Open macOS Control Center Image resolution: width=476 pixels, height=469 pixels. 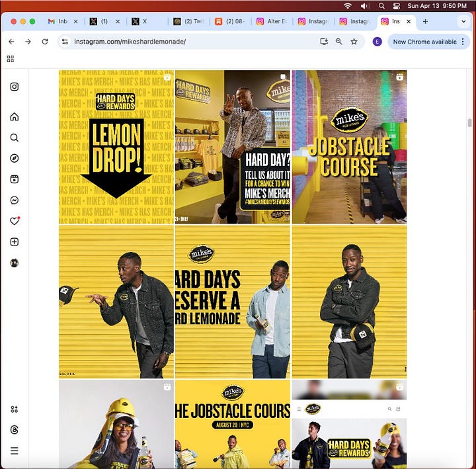point(396,6)
